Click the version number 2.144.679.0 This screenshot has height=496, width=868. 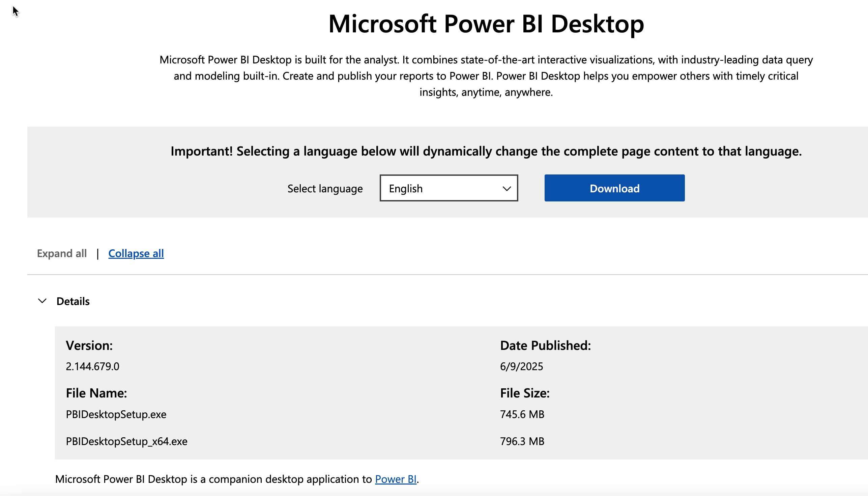click(x=92, y=366)
